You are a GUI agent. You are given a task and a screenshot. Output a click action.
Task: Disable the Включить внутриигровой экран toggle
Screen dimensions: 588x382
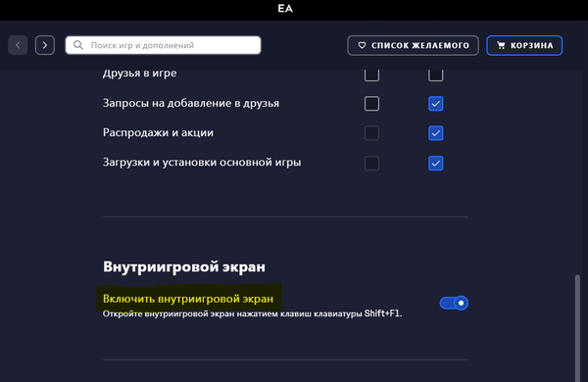click(x=454, y=303)
